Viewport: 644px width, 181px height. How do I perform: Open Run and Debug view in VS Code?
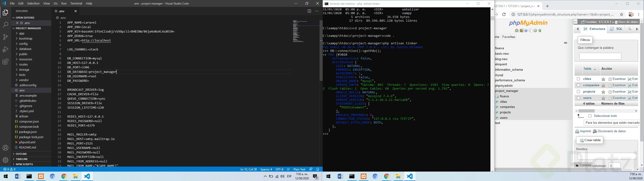5,49
